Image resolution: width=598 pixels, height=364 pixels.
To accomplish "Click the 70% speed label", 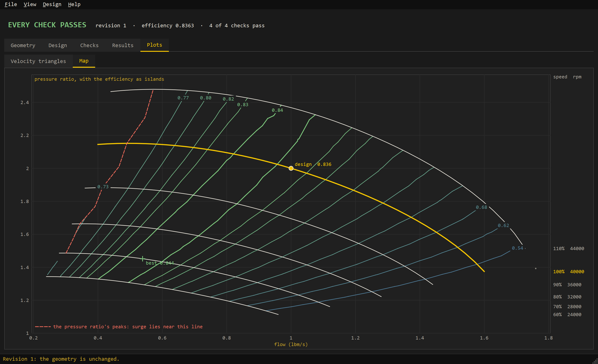I will 567,307.
